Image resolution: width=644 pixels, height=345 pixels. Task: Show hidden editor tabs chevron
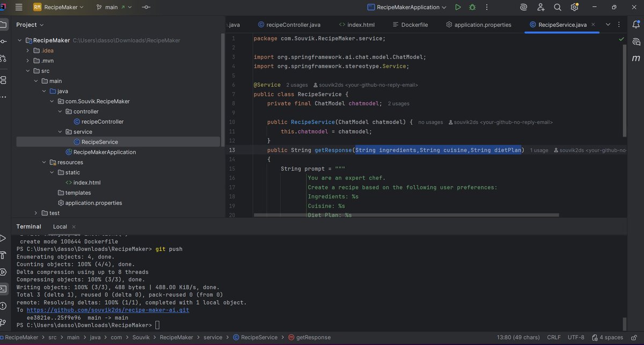click(608, 25)
